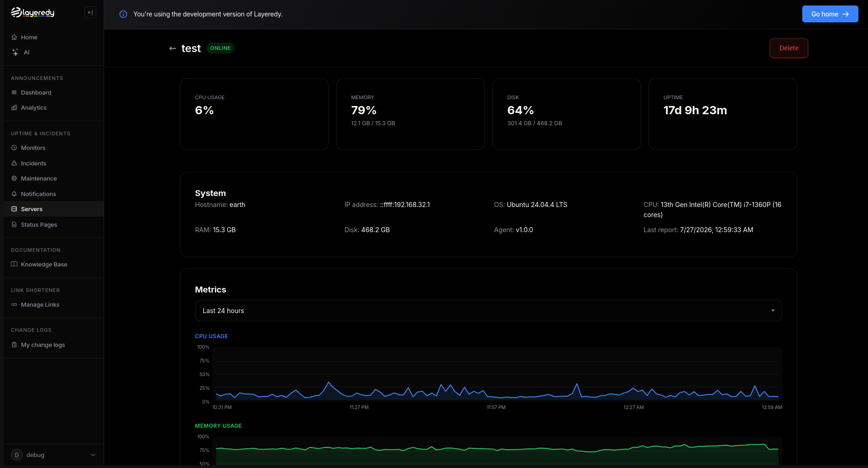This screenshot has height=468, width=868.
Task: Click the IP address ::ffff:192.168.32.1
Action: [x=405, y=205]
